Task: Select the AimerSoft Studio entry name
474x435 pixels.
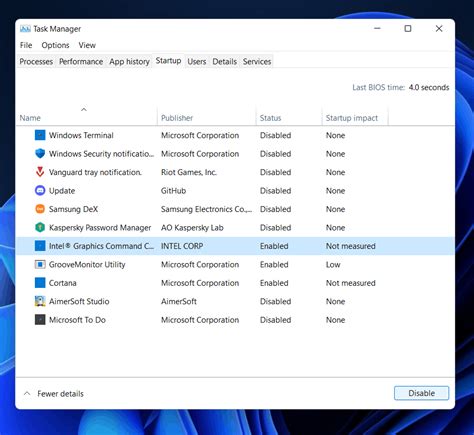Action: tap(79, 301)
